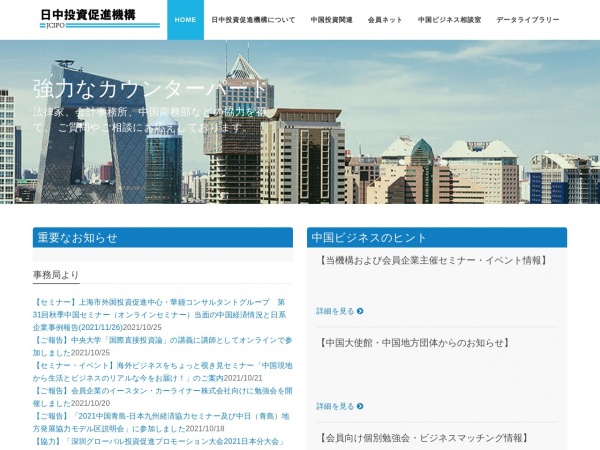The height and width of the screenshot is (450, 600).
Task: Open 日中投資促進機構について menu item
Action: [253, 20]
